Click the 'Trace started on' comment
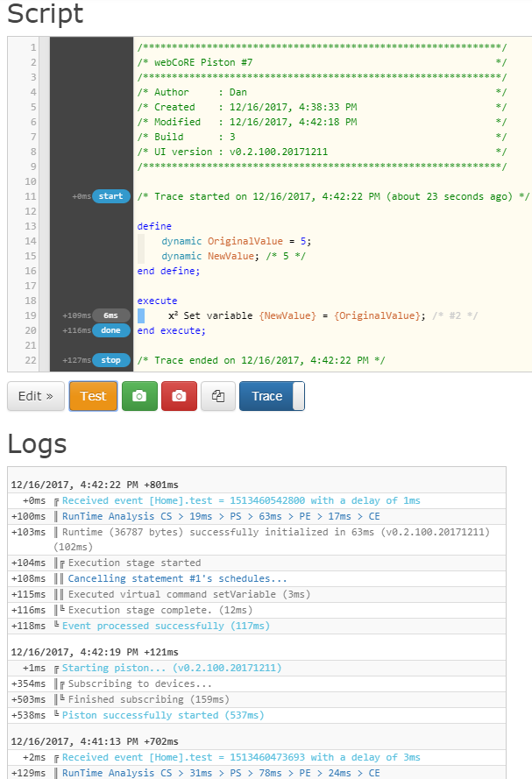The image size is (532, 779). pos(333,196)
